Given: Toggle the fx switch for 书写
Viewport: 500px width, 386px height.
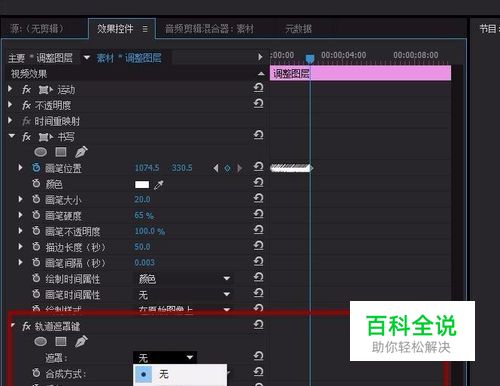Looking at the screenshot, I should coord(26,137).
